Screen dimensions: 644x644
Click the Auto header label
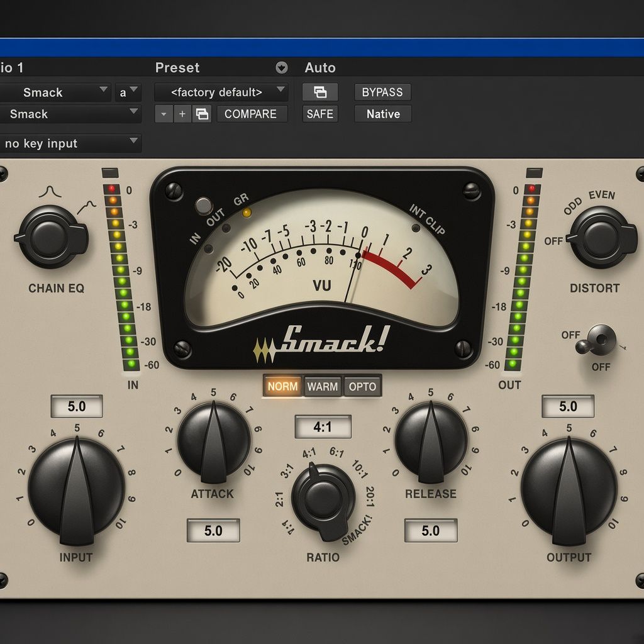[x=320, y=68]
